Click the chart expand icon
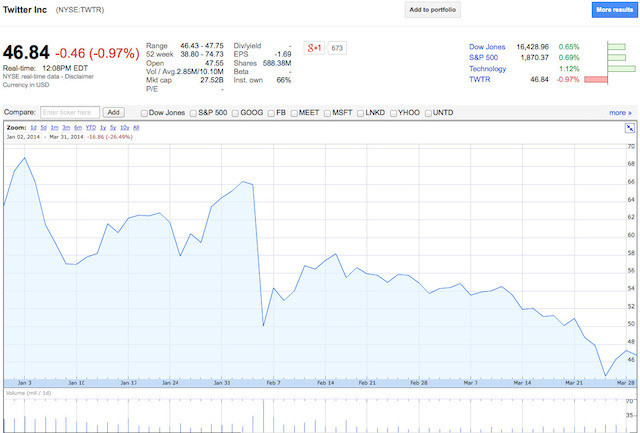This screenshot has width=640, height=433. click(630, 128)
